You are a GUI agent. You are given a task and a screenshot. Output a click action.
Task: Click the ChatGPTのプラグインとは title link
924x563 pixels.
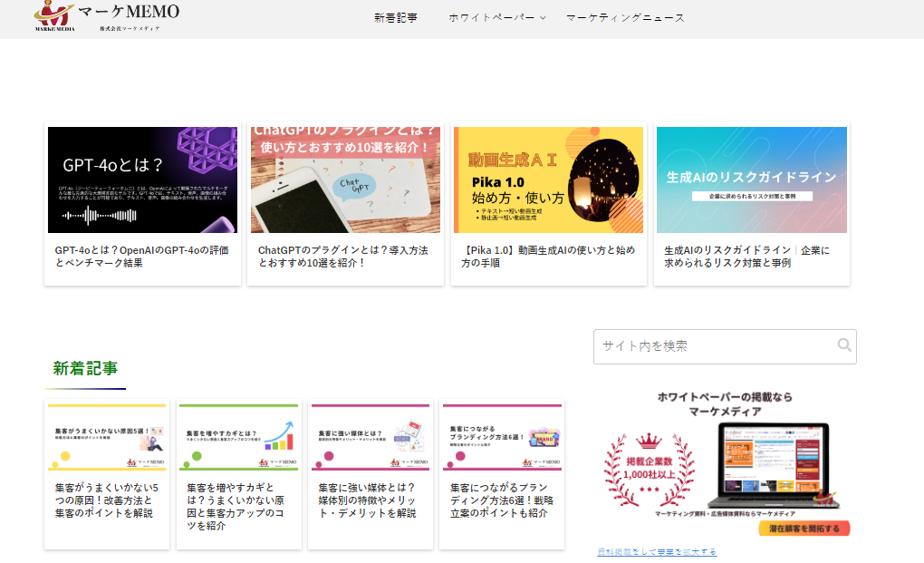point(343,257)
